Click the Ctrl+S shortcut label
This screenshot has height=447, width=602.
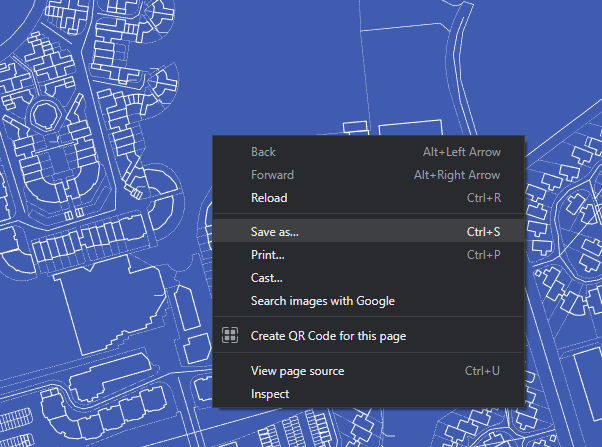[483, 232]
